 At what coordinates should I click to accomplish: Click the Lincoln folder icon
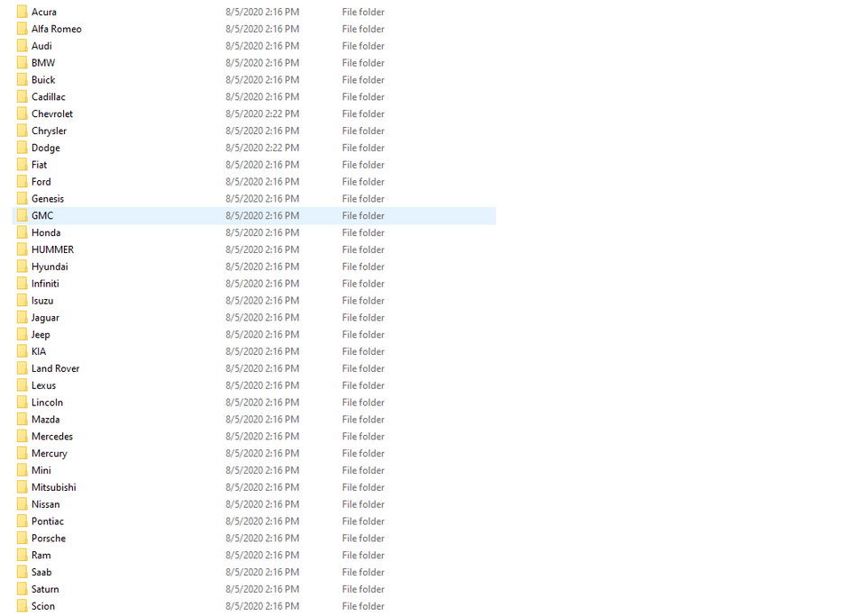click(22, 402)
